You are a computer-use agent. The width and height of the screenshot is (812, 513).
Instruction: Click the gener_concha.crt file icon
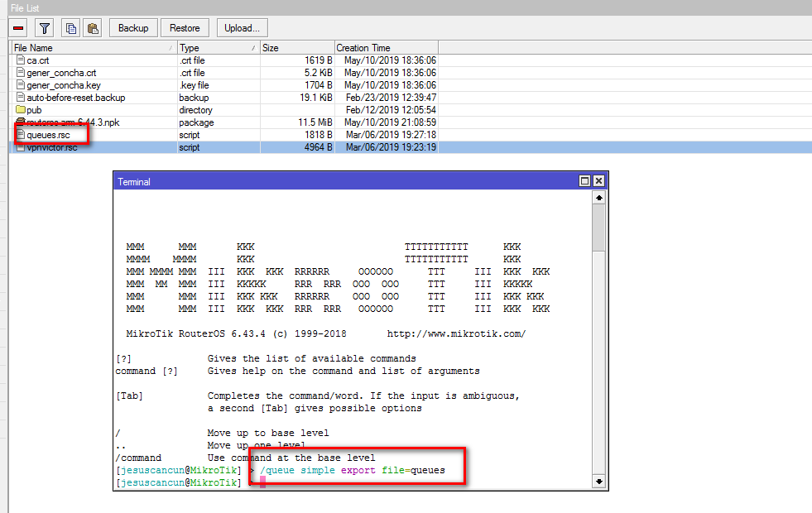coord(21,73)
